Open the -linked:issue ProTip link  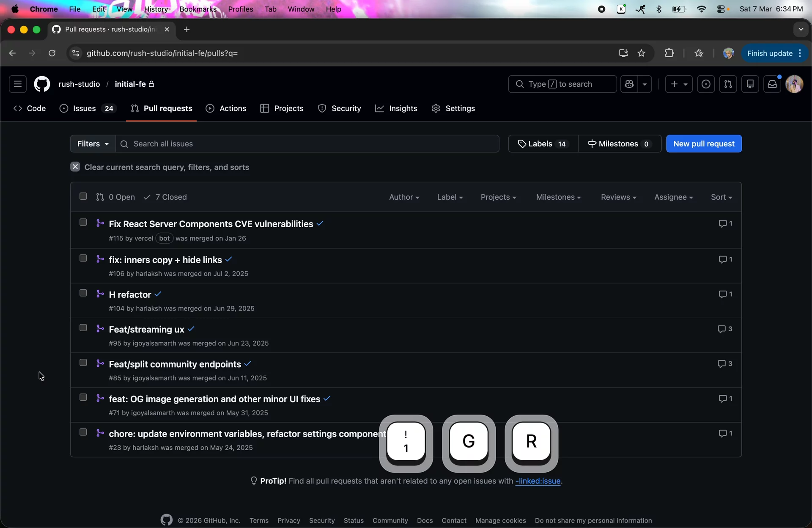[538, 481]
